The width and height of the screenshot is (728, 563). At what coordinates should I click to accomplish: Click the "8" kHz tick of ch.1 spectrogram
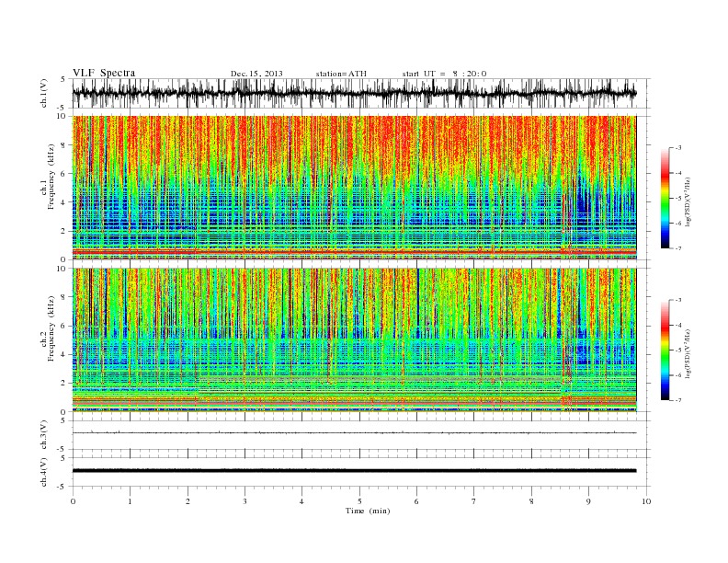pos(64,145)
